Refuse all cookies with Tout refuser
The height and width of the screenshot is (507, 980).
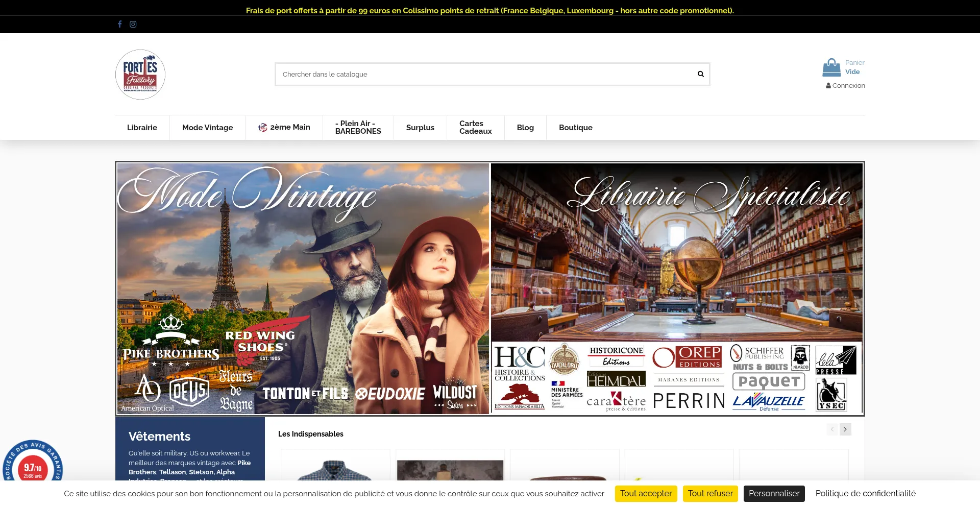point(710,494)
